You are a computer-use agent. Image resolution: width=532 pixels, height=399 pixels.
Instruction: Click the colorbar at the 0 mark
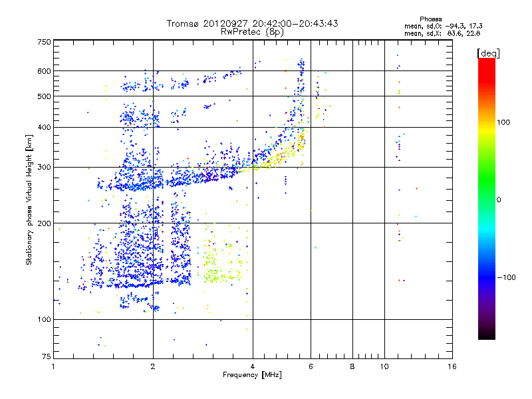click(x=487, y=200)
